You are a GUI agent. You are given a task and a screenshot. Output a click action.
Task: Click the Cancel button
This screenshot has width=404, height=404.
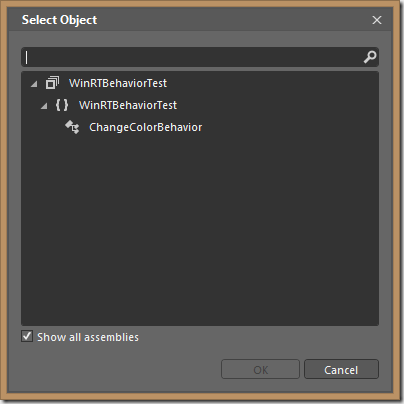(x=341, y=369)
